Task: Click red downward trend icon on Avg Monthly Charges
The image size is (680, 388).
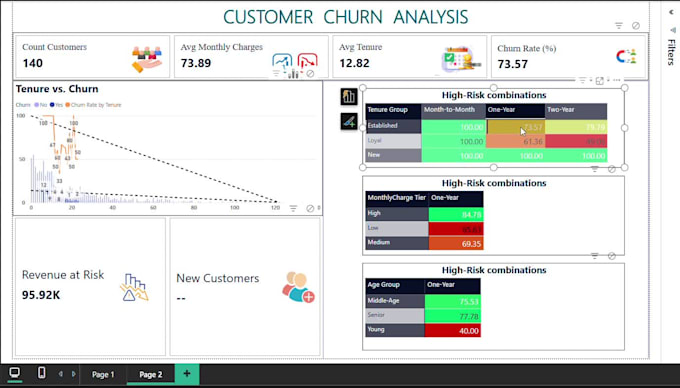Action: tap(307, 61)
